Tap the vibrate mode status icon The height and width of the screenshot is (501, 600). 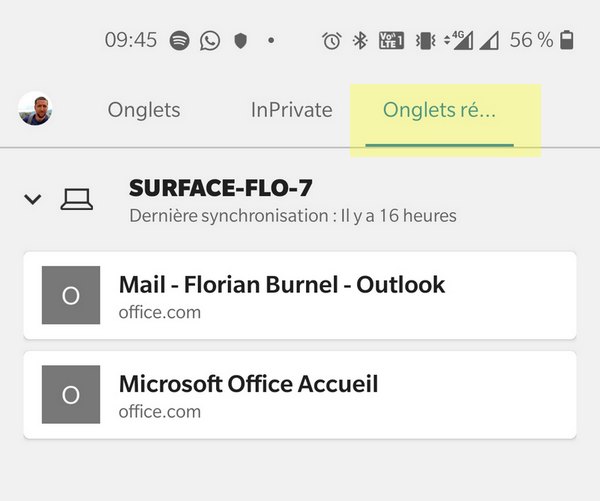(x=425, y=40)
